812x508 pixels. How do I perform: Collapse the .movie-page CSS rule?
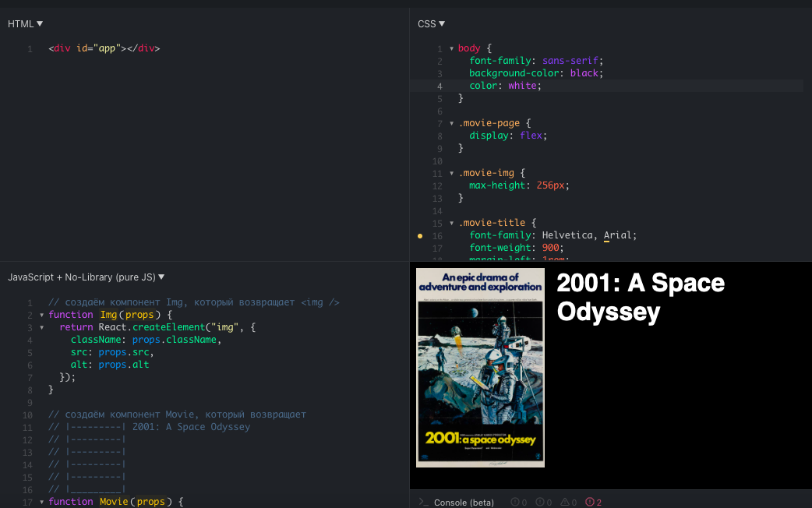pyautogui.click(x=451, y=123)
